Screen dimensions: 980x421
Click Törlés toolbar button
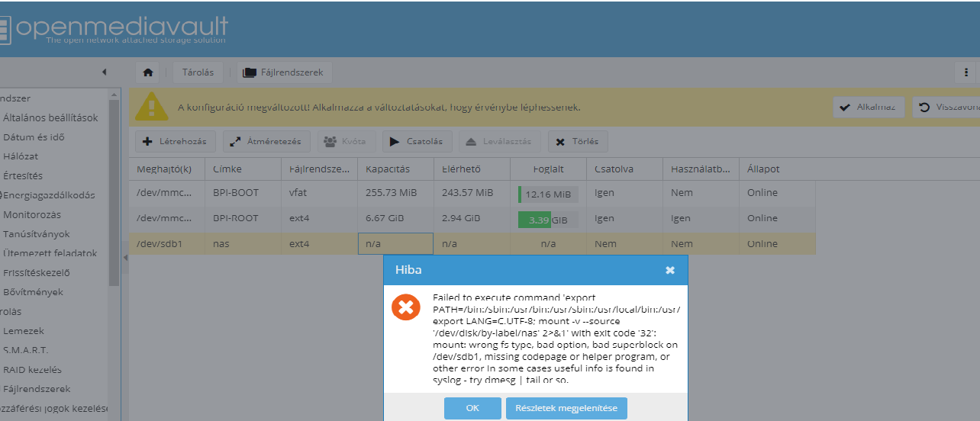(578, 141)
